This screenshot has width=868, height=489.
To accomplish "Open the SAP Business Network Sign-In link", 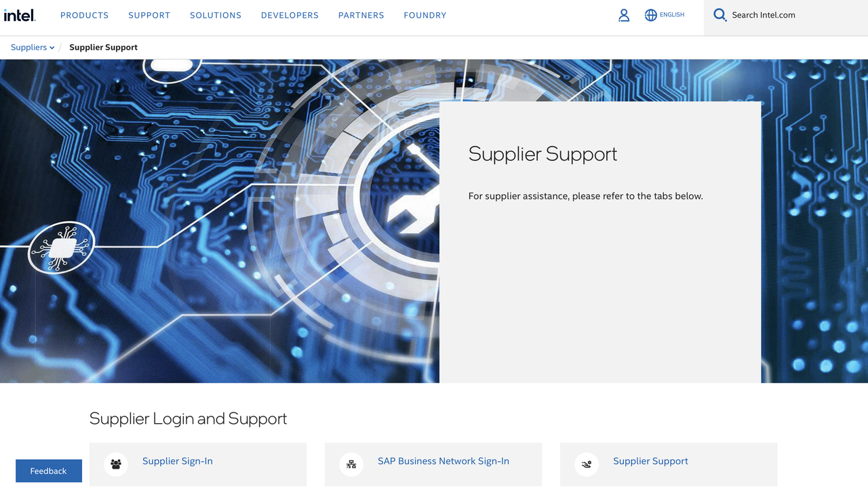I will pos(443,461).
